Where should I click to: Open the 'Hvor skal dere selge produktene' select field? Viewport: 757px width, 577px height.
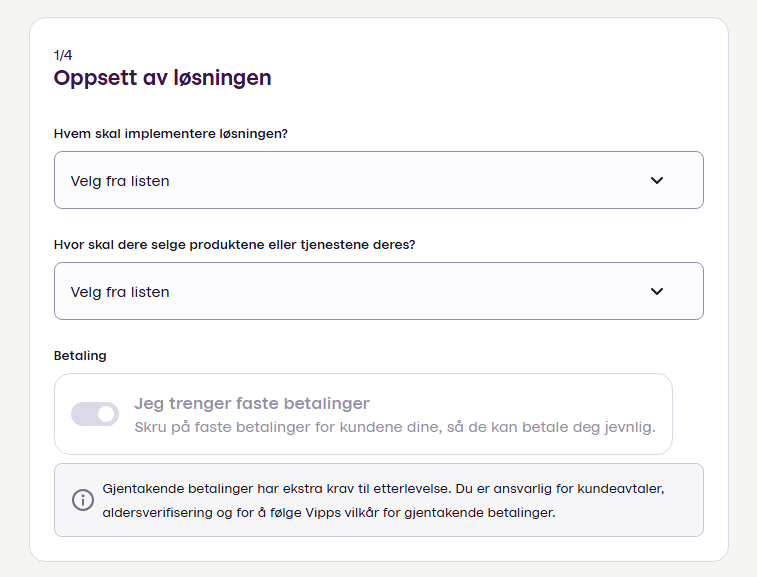click(x=378, y=292)
